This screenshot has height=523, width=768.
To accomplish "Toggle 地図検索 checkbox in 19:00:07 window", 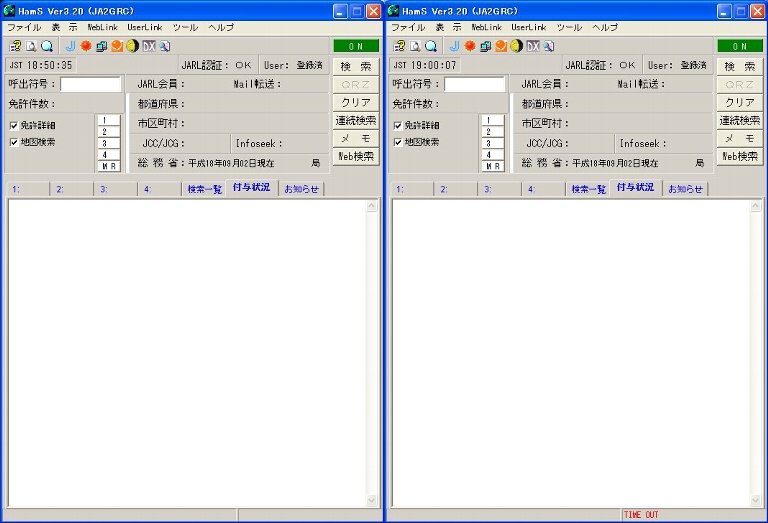I will coord(398,143).
